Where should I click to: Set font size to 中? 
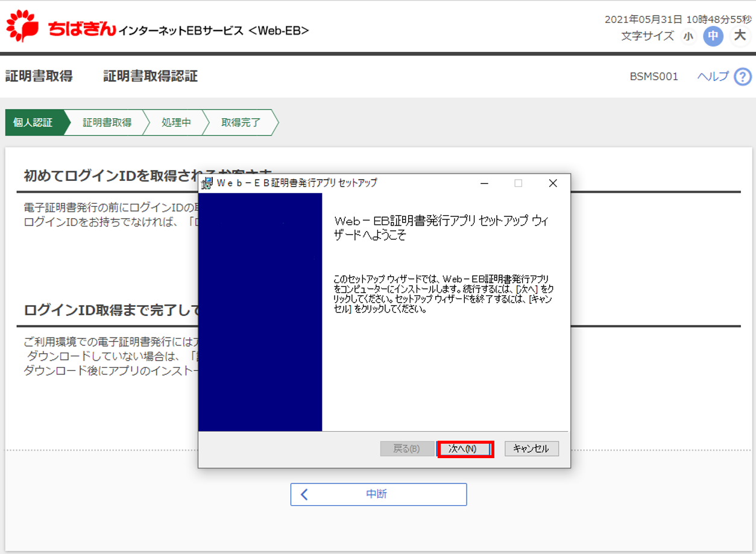pyautogui.click(x=713, y=36)
